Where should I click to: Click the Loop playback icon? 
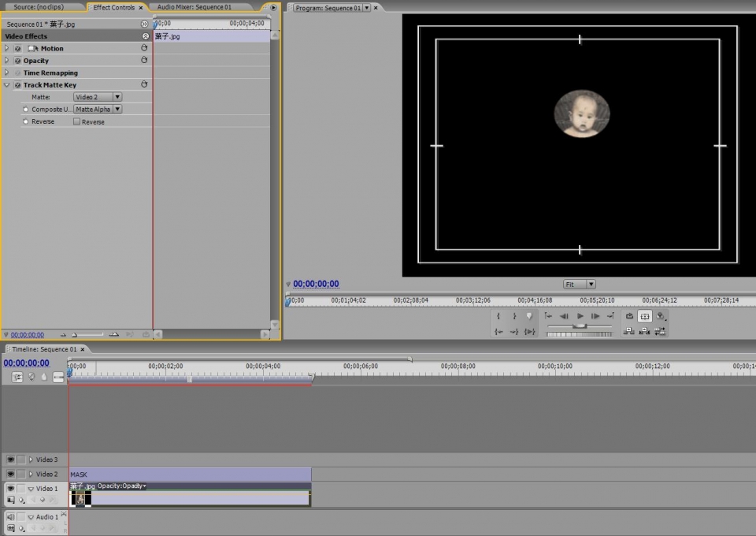click(x=629, y=316)
